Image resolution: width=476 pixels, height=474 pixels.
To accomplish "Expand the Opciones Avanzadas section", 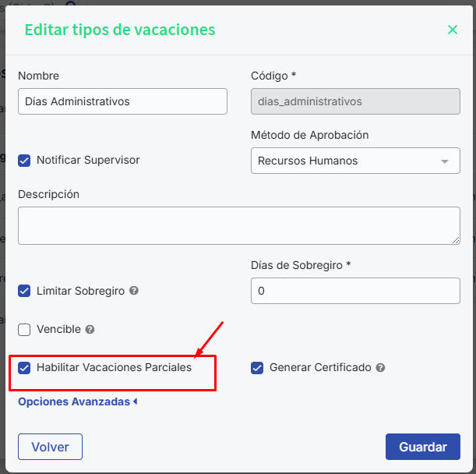I will [74, 402].
